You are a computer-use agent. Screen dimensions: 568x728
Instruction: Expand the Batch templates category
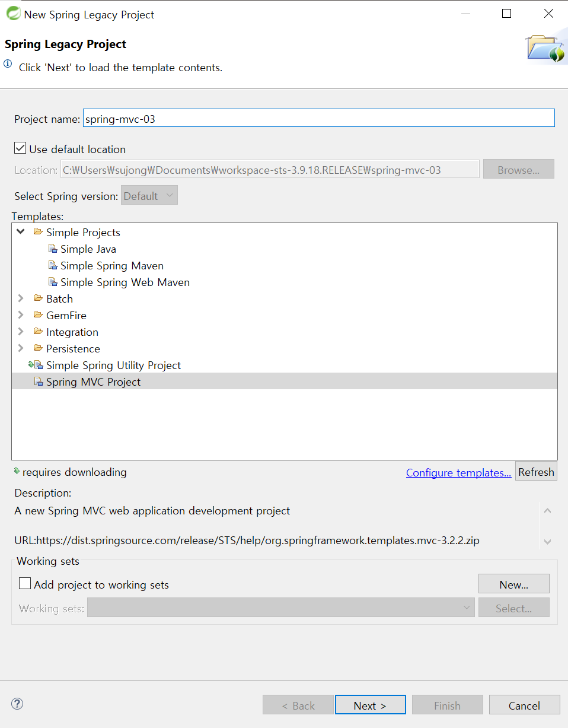[21, 298]
